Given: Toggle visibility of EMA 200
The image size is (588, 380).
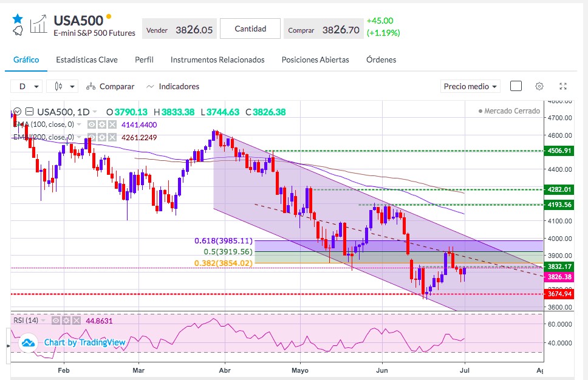Looking at the screenshot, I should [92, 138].
